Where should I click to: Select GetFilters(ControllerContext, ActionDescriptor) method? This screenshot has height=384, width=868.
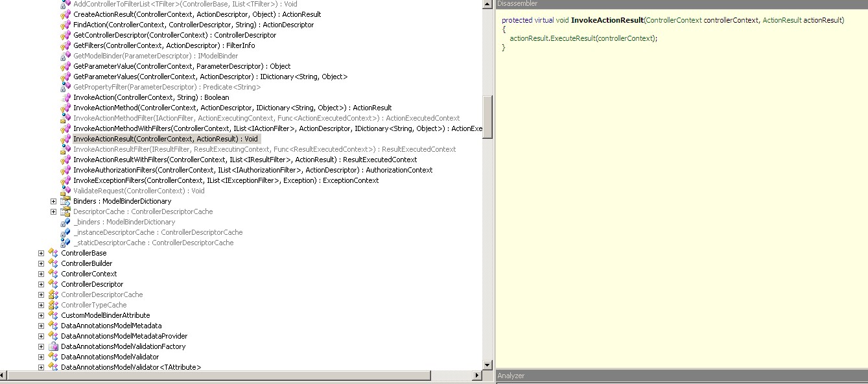click(x=164, y=45)
